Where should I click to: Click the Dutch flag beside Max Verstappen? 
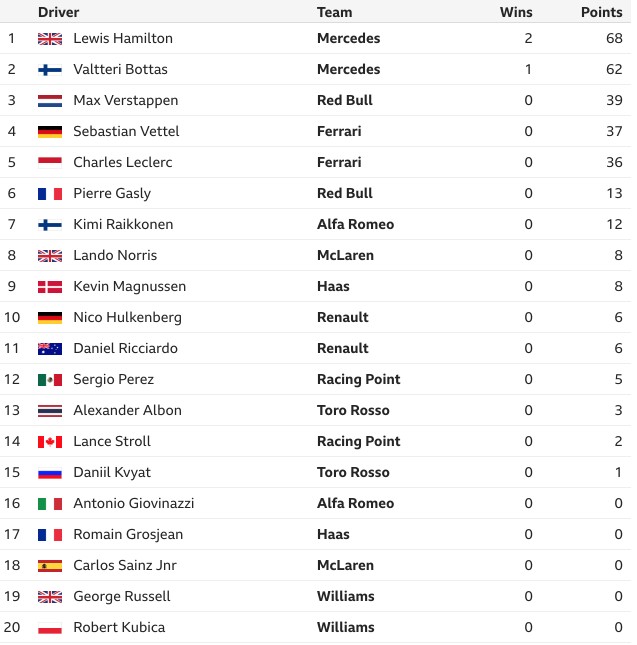pyautogui.click(x=50, y=101)
